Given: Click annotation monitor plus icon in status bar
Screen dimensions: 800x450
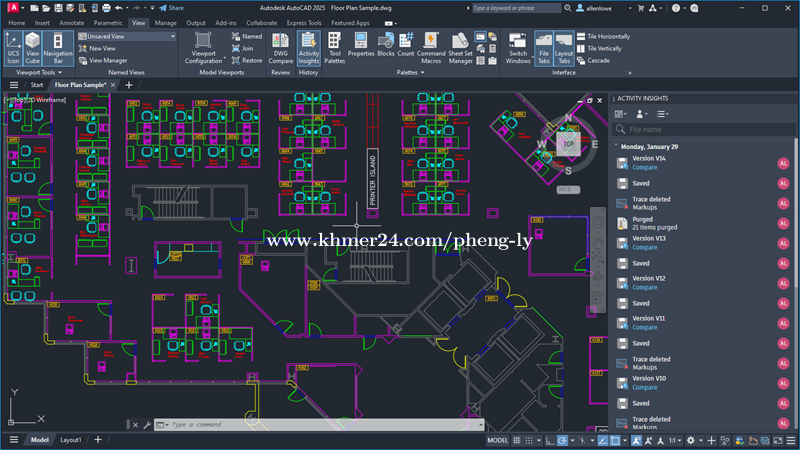Looking at the screenshot, I should (711, 440).
